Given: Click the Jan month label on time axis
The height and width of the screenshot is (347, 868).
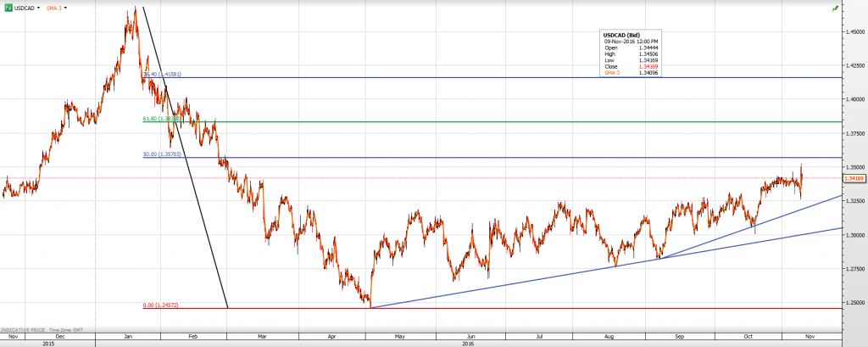Looking at the screenshot, I should (128, 337).
